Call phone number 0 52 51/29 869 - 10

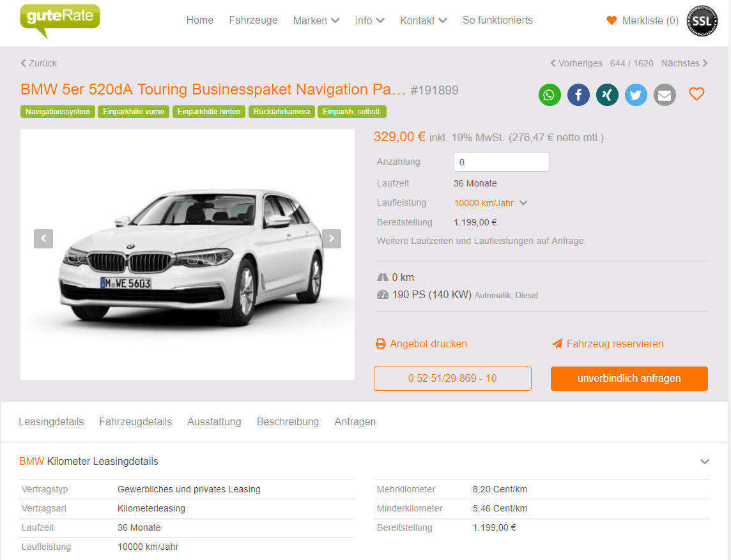click(x=452, y=378)
